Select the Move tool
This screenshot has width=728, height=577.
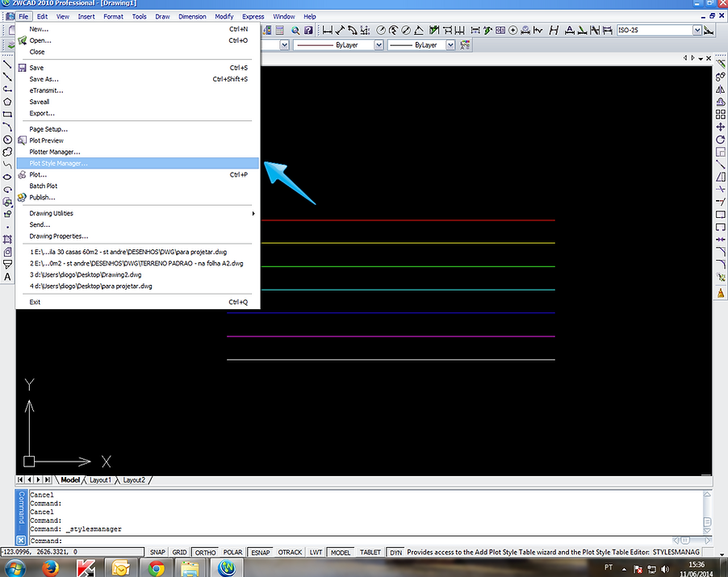pyautogui.click(x=720, y=127)
